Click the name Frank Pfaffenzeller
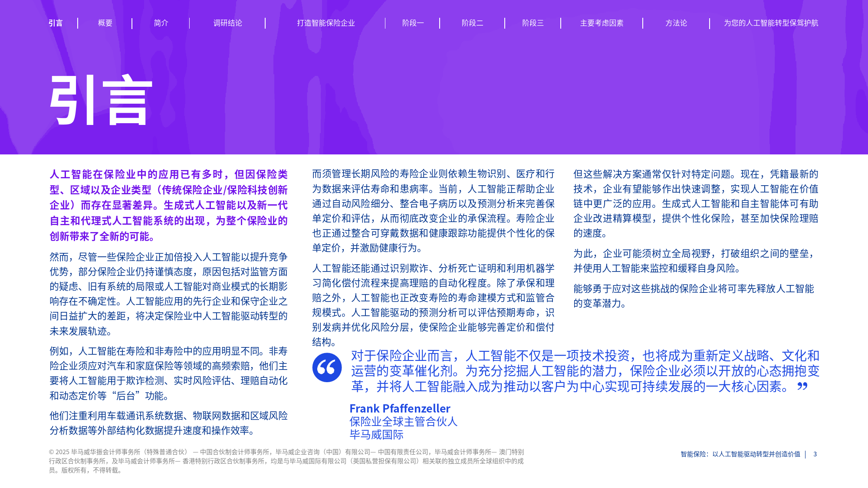This screenshot has width=868, height=488. click(x=400, y=408)
